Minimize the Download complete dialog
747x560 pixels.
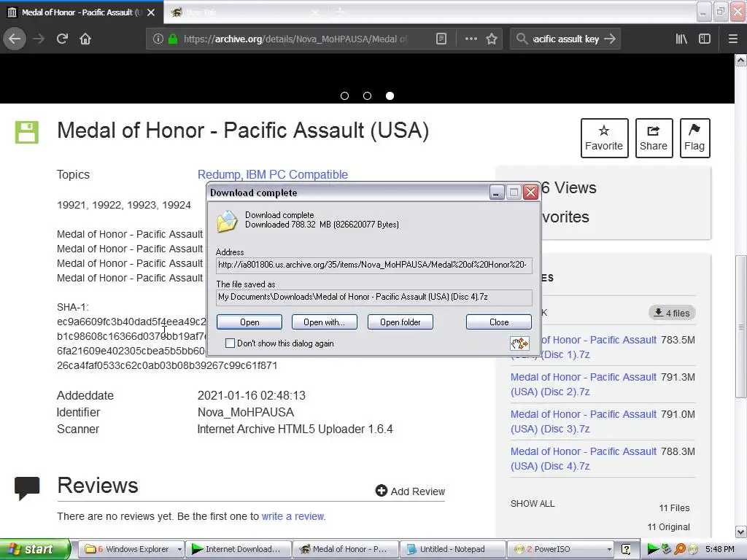coord(496,192)
